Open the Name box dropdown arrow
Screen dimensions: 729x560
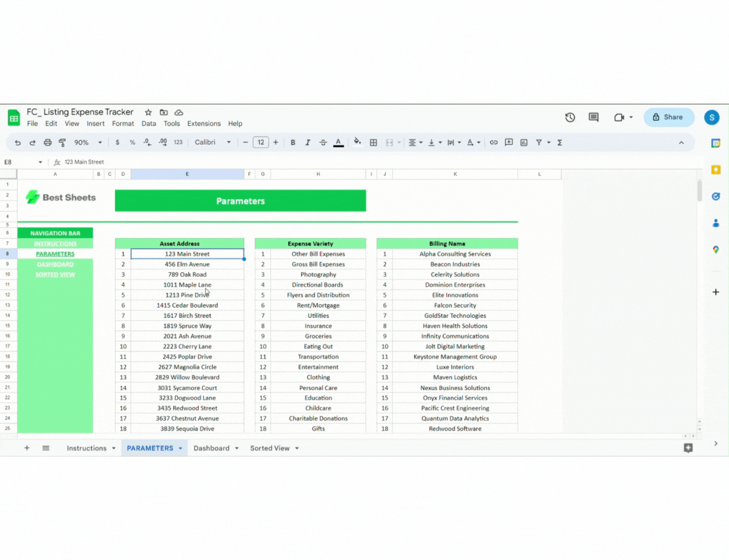[40, 162]
